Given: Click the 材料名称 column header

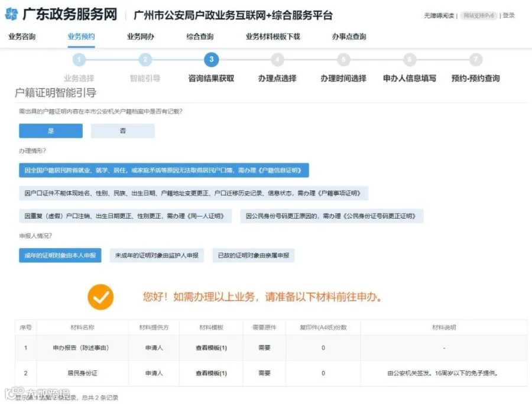Looking at the screenshot, I should pos(82,327).
